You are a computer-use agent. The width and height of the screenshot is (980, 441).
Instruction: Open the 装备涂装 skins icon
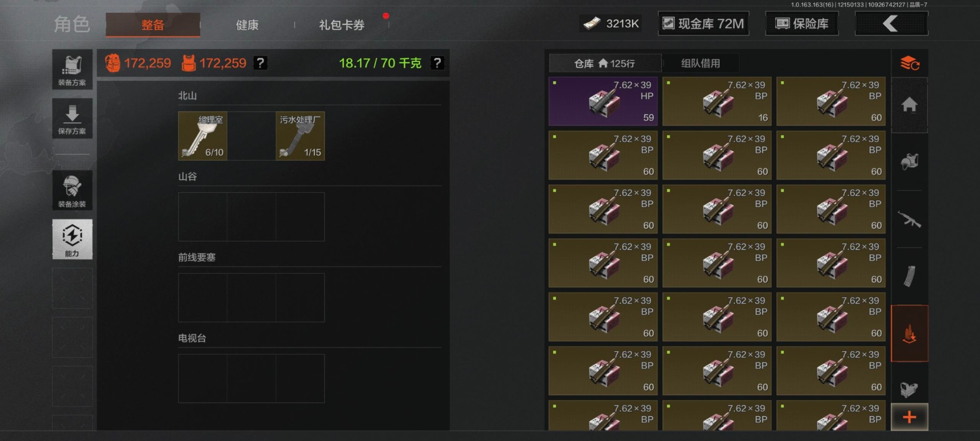[x=72, y=190]
